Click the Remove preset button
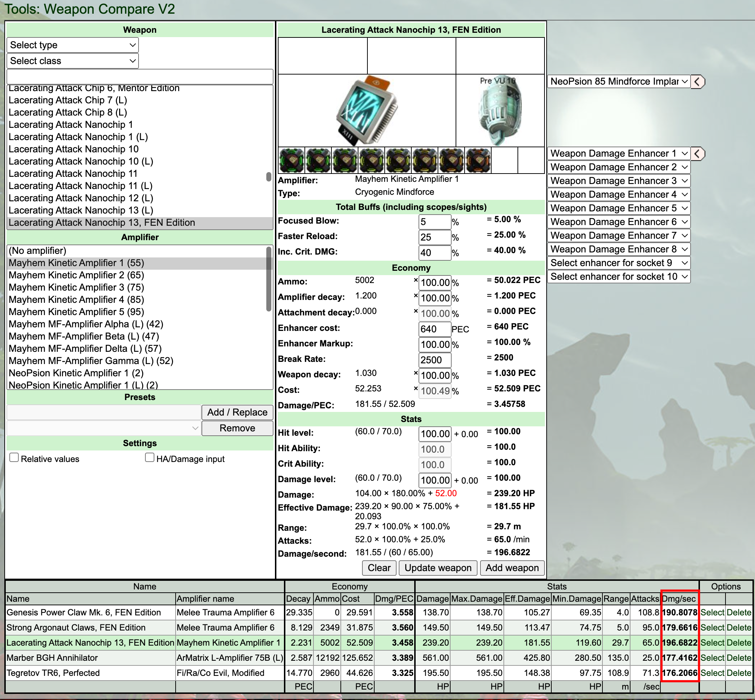 coord(238,428)
